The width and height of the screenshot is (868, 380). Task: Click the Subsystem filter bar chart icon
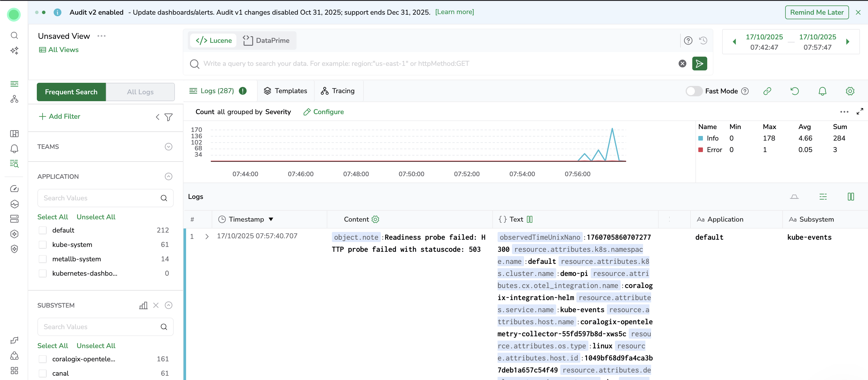143,305
